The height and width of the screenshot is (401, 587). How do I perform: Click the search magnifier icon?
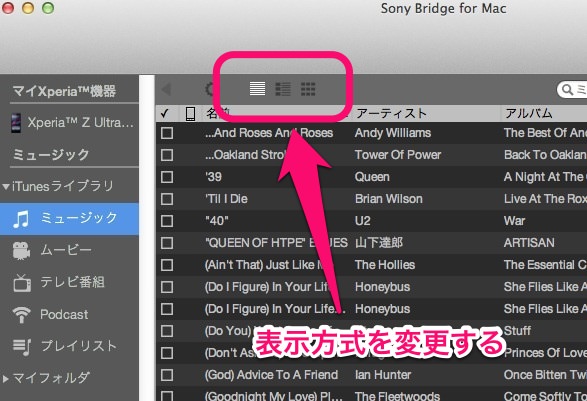point(567,89)
